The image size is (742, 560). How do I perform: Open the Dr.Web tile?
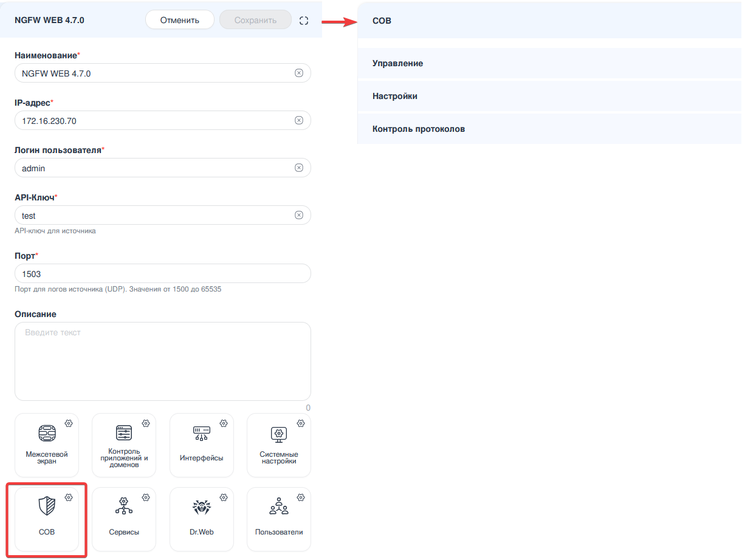pos(201,519)
